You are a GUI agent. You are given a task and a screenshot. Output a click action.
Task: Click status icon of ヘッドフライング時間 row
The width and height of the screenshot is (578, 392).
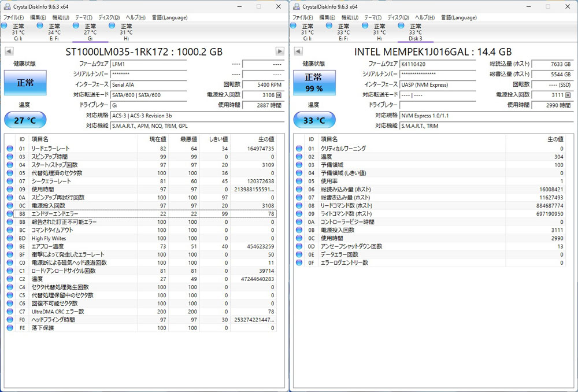point(10,320)
